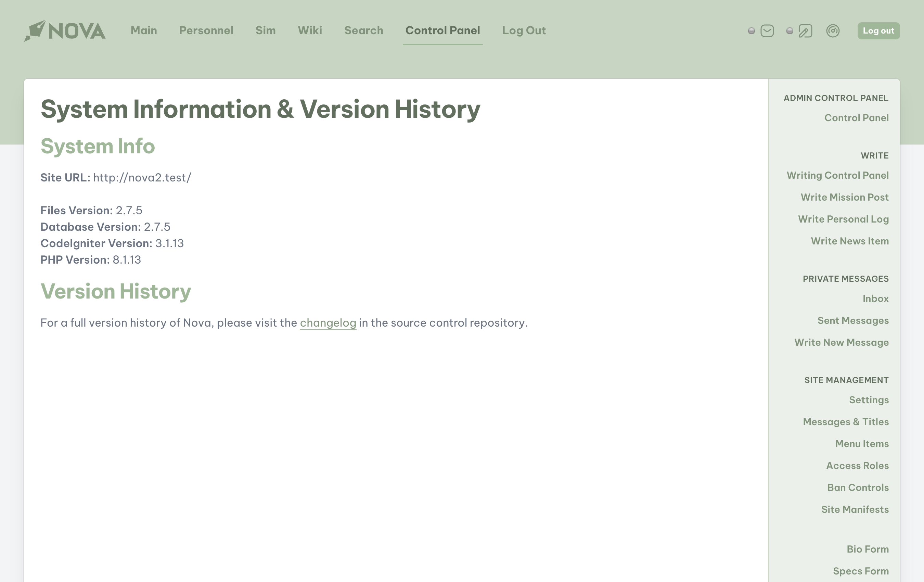The height and width of the screenshot is (582, 924).
Task: Open Writing Control Panel sidebar link
Action: (x=837, y=176)
